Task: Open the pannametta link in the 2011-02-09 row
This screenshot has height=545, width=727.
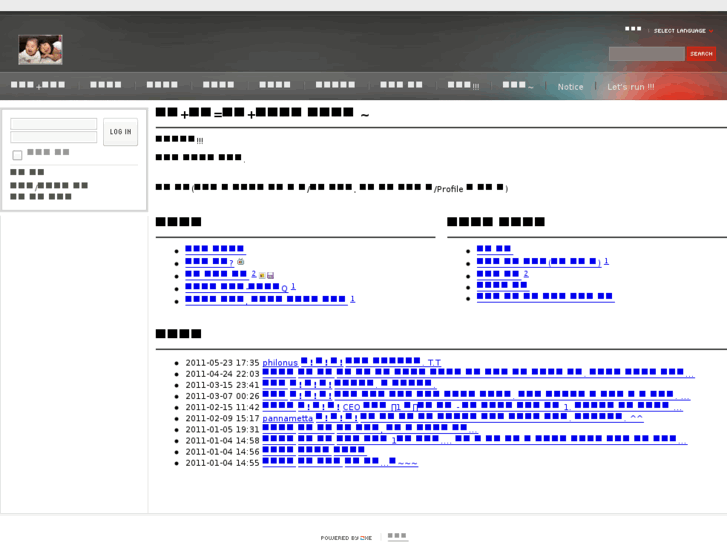Action: tap(287, 418)
